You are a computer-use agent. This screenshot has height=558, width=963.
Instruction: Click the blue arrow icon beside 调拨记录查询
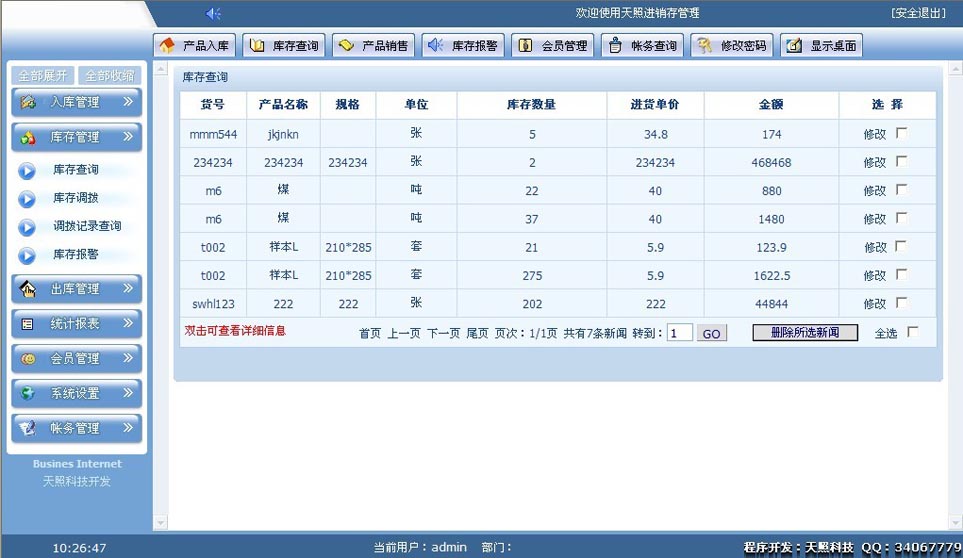point(26,227)
